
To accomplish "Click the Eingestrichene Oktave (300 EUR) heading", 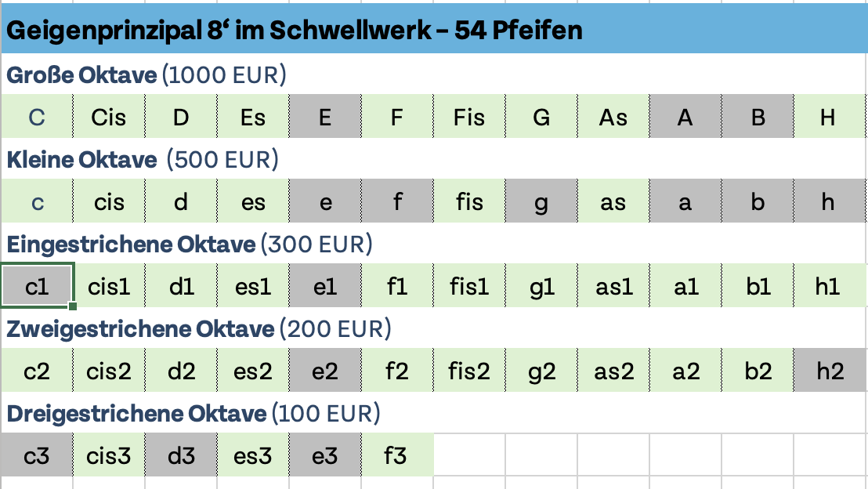I will click(x=190, y=244).
